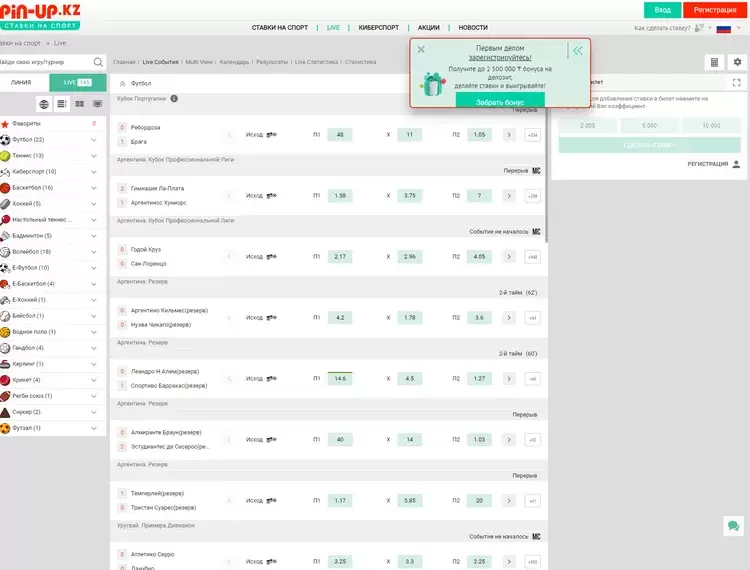The height and width of the screenshot is (570, 750).
Task: Show next market for Аргентино Кильмес row
Action: tap(509, 318)
